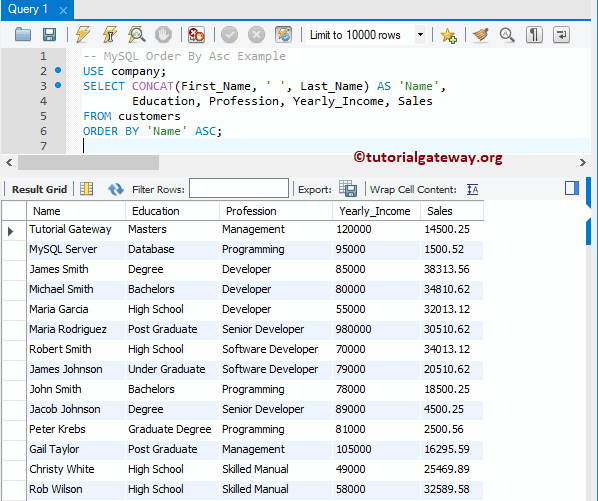The width and height of the screenshot is (598, 501).
Task: Place cursor on ORDER BY line
Action: click(152, 131)
